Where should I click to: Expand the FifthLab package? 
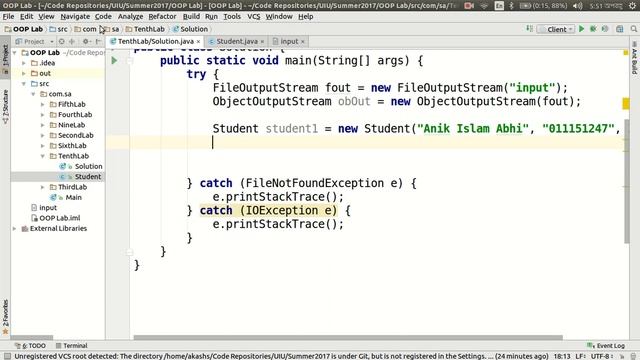click(43, 104)
